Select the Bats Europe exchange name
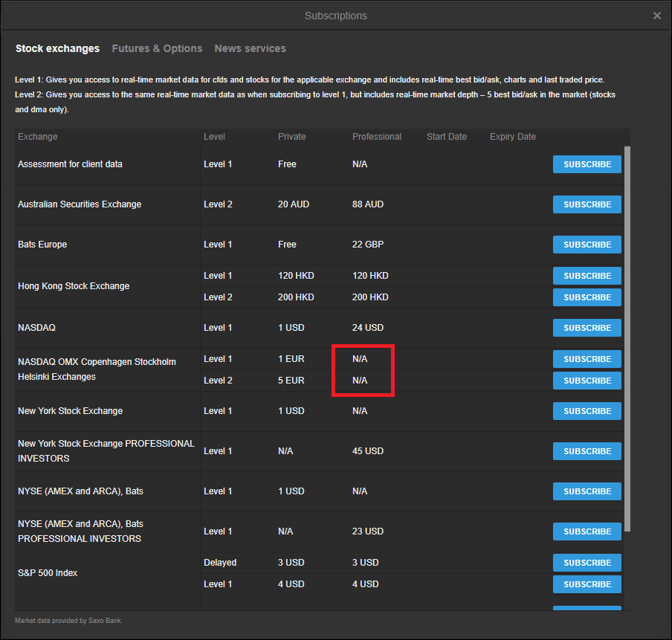The image size is (672, 640). [x=42, y=245]
